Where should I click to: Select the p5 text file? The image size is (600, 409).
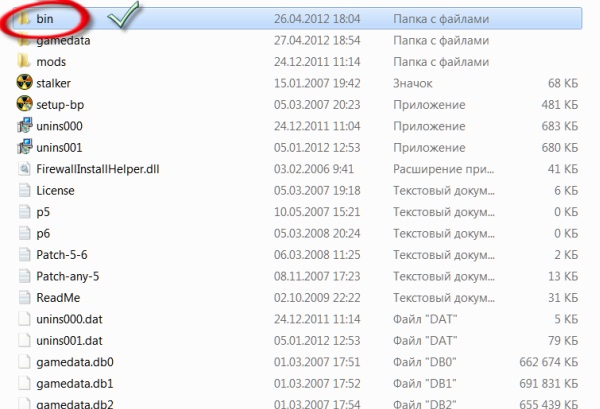[x=42, y=211]
